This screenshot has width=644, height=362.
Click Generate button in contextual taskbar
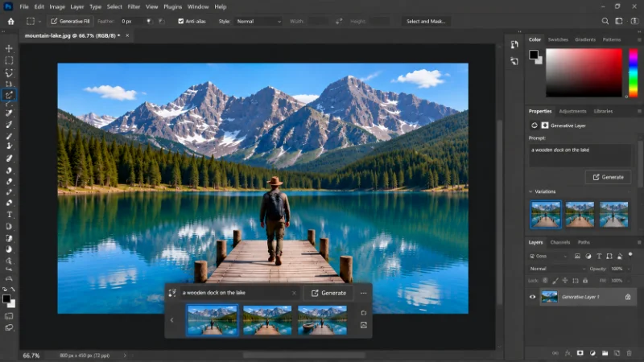point(328,293)
